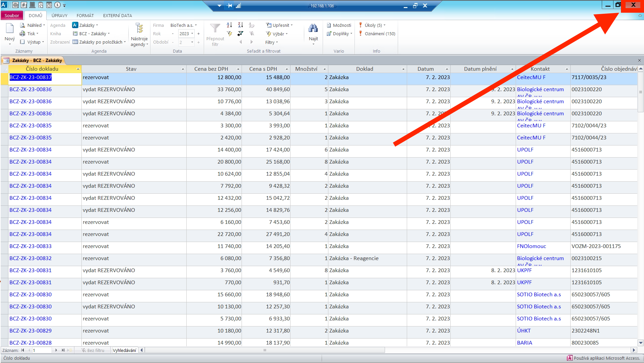Open document link BCZ-ZK-23-00832
This screenshot has width=644, height=363.
[30, 258]
